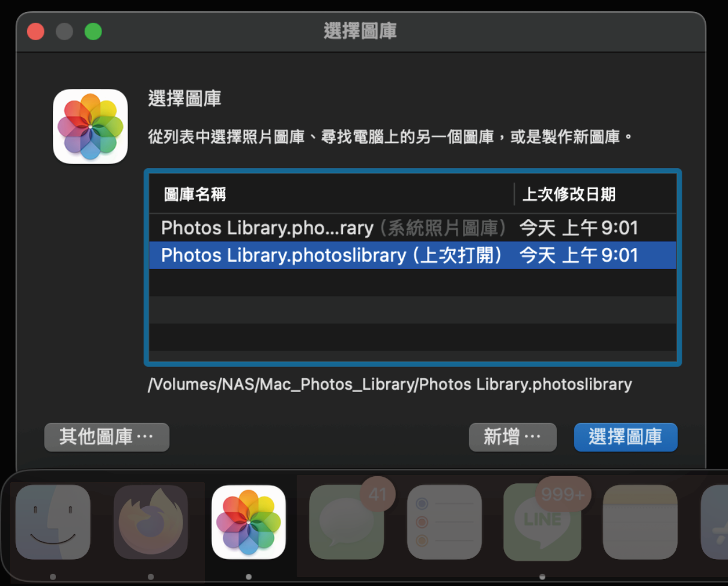
Task: Open the Reminders app in the Dock
Action: [444, 522]
